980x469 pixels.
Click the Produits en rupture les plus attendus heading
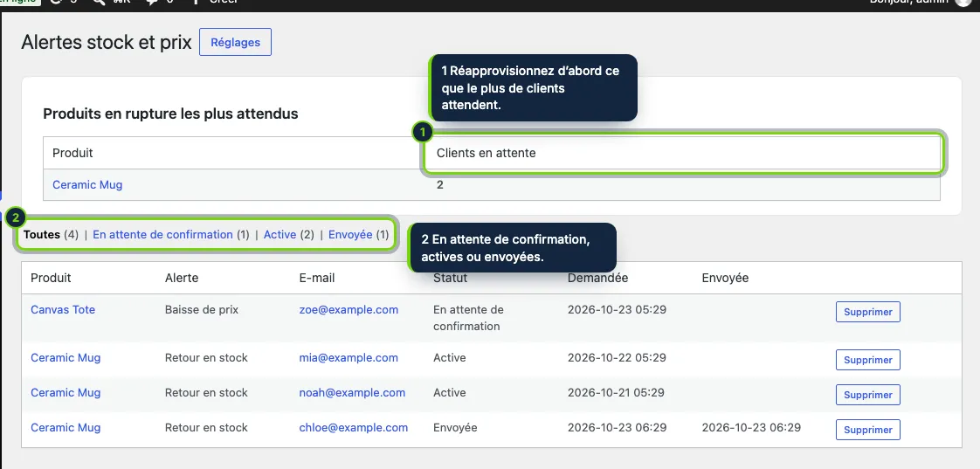170,114
